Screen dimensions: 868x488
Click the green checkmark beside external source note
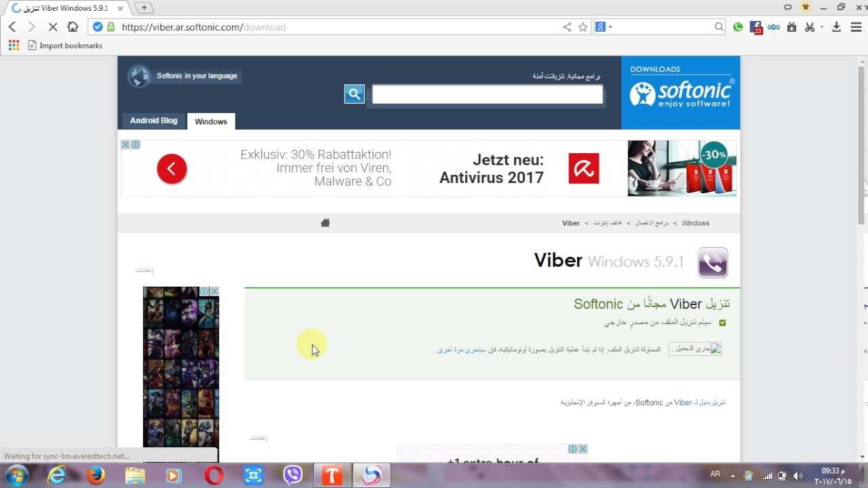722,323
